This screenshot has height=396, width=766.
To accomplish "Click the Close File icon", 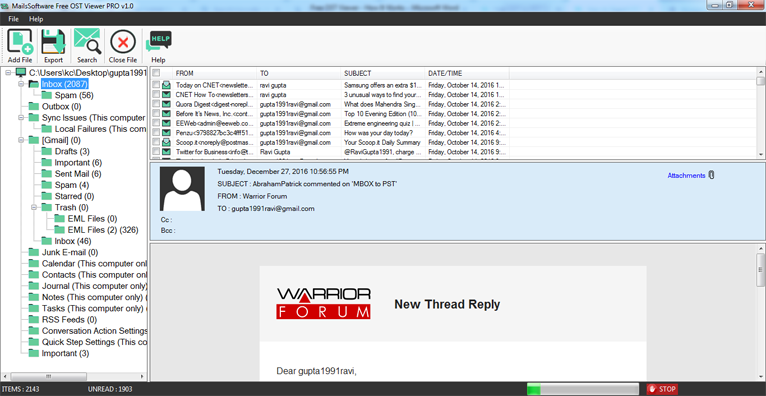I will pyautogui.click(x=123, y=42).
